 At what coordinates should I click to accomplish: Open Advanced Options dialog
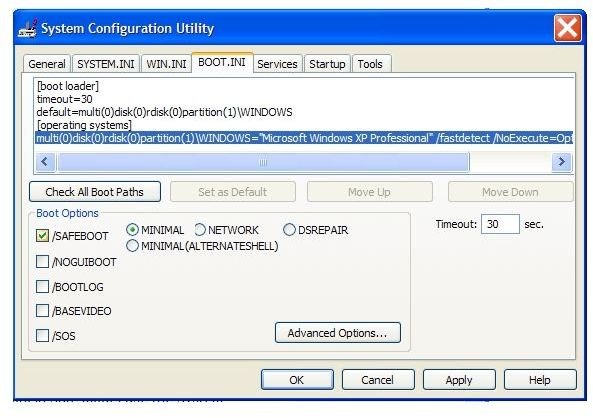pyautogui.click(x=338, y=333)
